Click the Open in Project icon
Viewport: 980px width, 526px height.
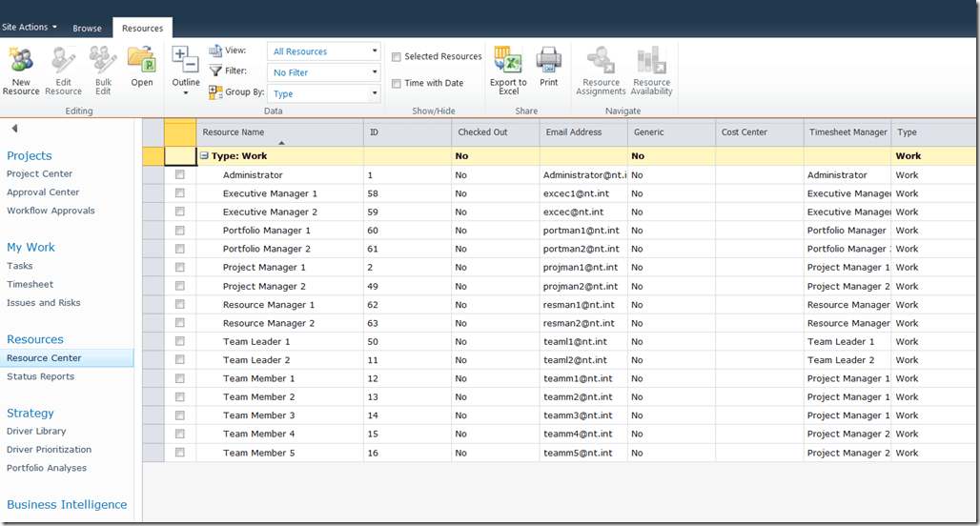click(x=142, y=62)
